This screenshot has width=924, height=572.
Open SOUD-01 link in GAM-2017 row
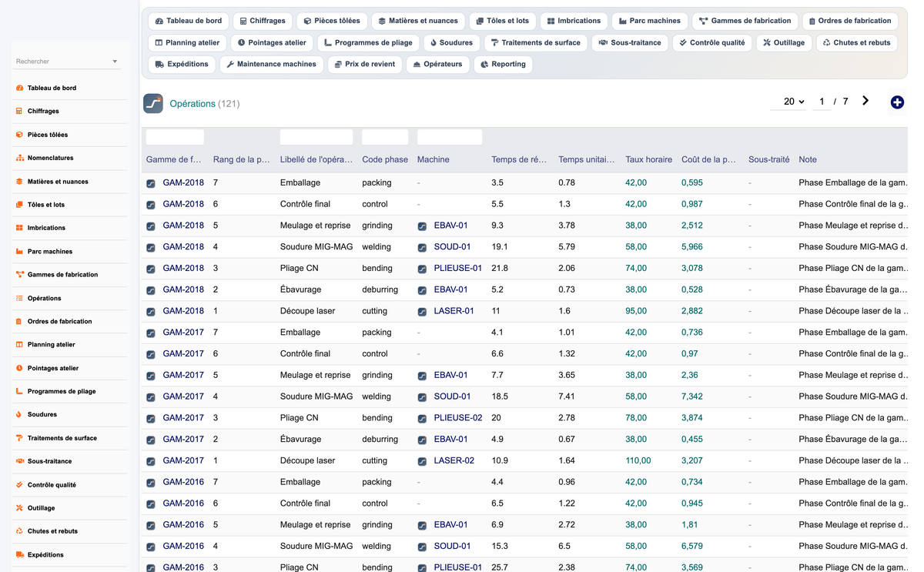click(x=453, y=396)
